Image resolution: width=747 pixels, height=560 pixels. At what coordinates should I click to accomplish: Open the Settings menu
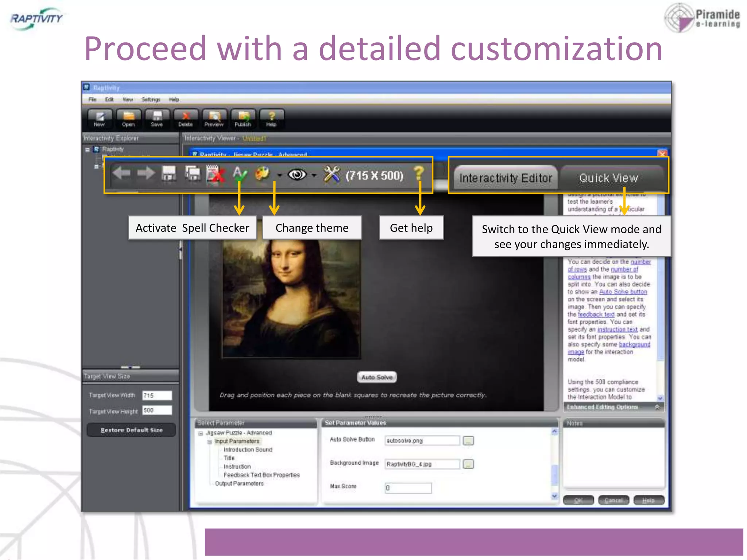[151, 100]
